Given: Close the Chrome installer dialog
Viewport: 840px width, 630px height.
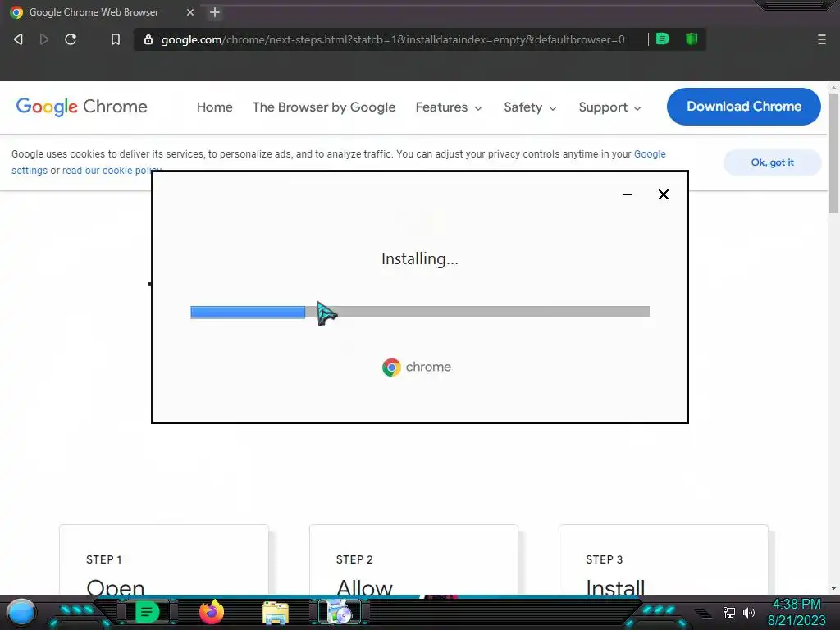Looking at the screenshot, I should pos(663,194).
